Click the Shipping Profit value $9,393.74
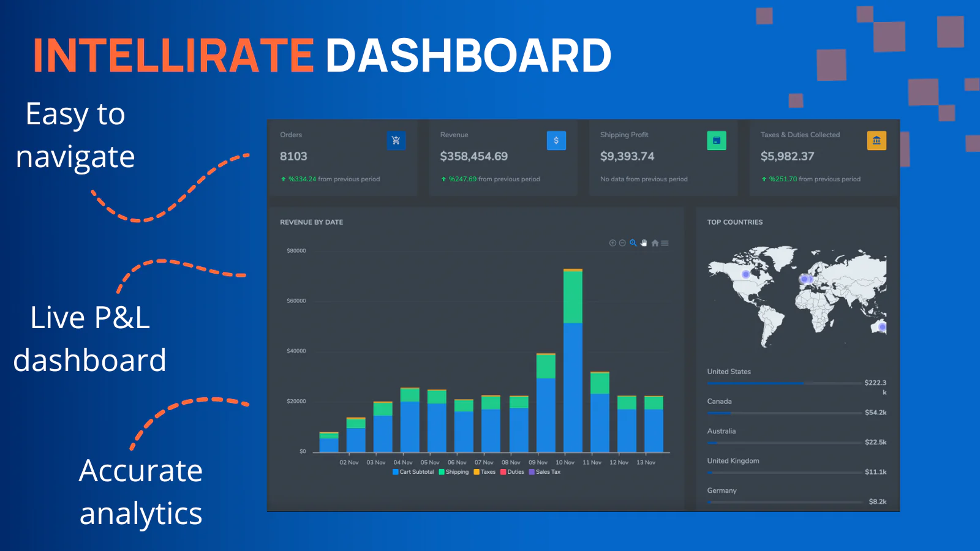The height and width of the screenshot is (551, 980). pyautogui.click(x=627, y=156)
